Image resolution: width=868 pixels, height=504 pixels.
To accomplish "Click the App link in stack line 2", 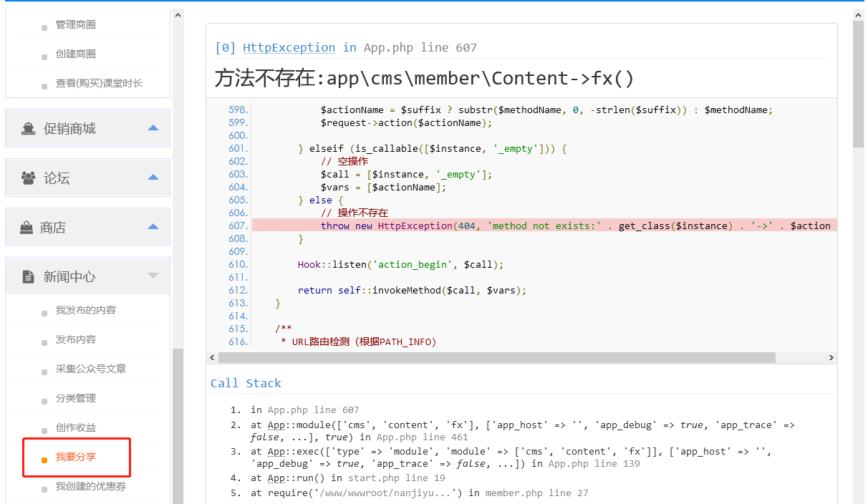I will (276, 425).
